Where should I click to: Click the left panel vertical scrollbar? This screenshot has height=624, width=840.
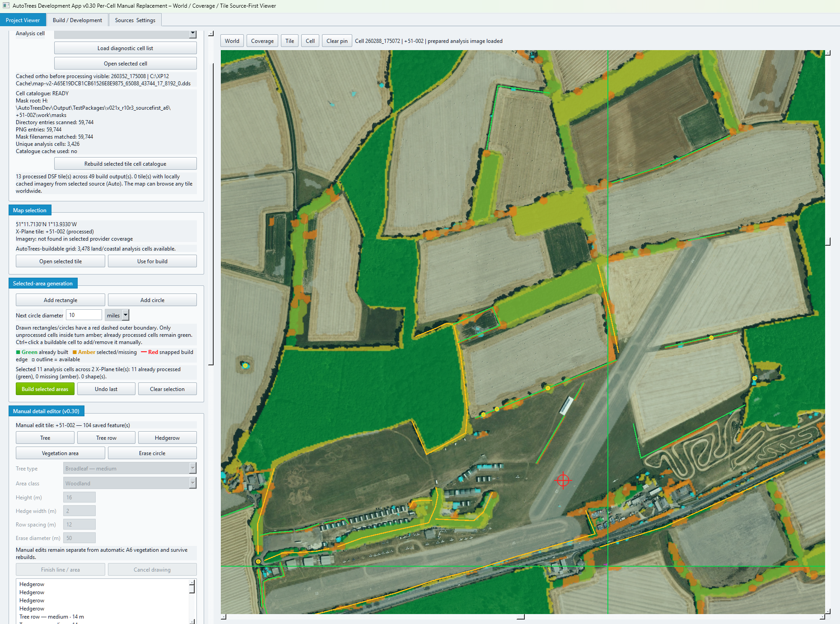click(x=210, y=213)
